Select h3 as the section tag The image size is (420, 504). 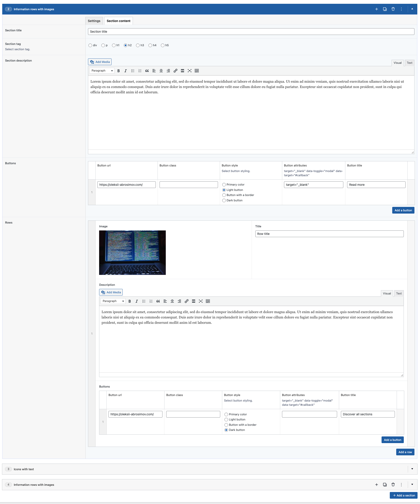(x=138, y=45)
